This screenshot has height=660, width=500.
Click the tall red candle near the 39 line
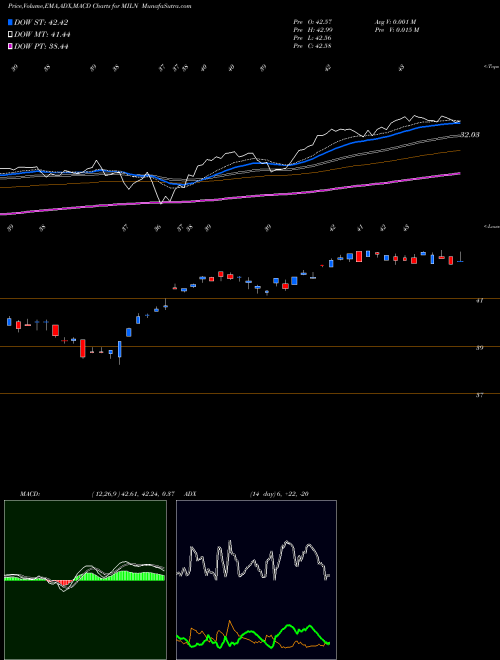83,349
